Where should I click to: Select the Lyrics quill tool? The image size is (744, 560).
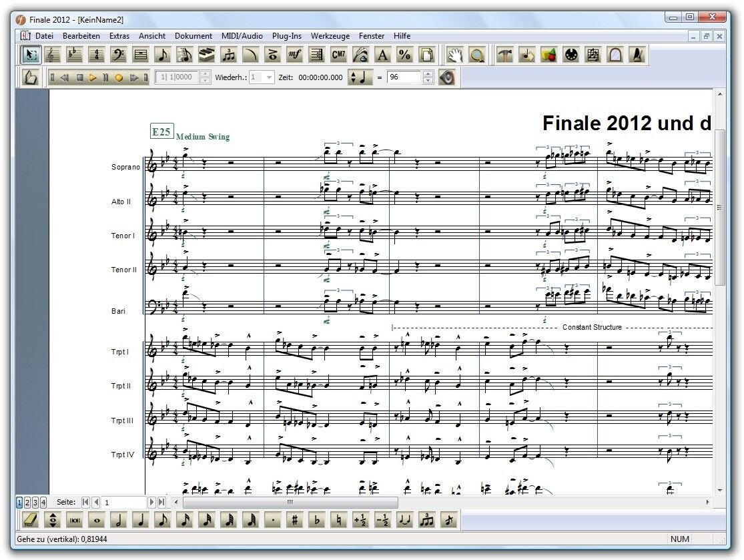click(360, 55)
